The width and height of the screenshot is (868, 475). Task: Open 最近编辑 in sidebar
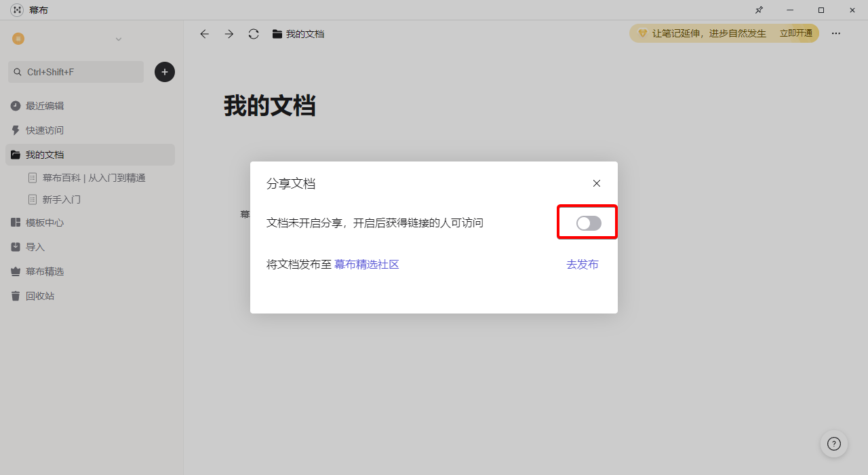(90, 106)
